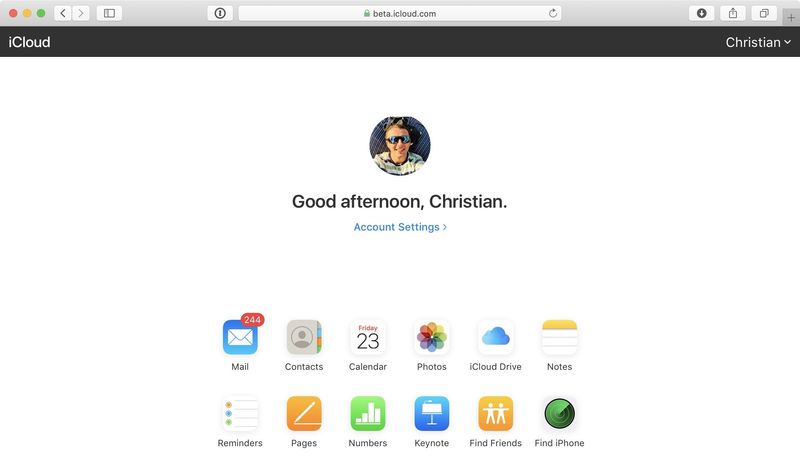The height and width of the screenshot is (458, 800).
Task: Click the Pages label text
Action: (304, 443)
